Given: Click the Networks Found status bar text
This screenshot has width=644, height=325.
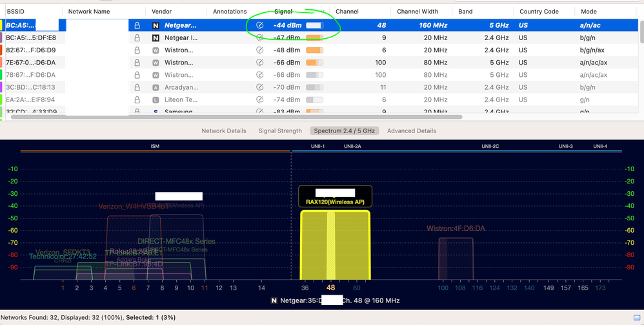Looking at the screenshot, I should [x=88, y=318].
